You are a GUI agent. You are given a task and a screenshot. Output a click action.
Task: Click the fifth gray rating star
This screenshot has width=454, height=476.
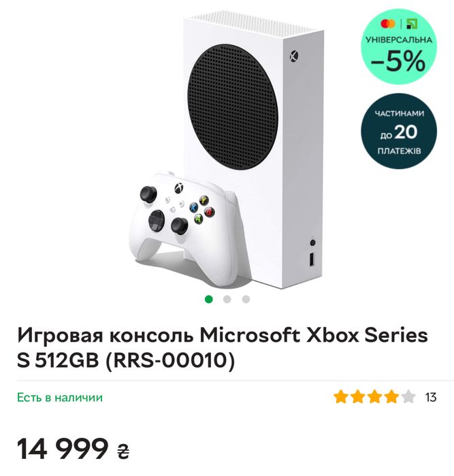pyautogui.click(x=408, y=397)
